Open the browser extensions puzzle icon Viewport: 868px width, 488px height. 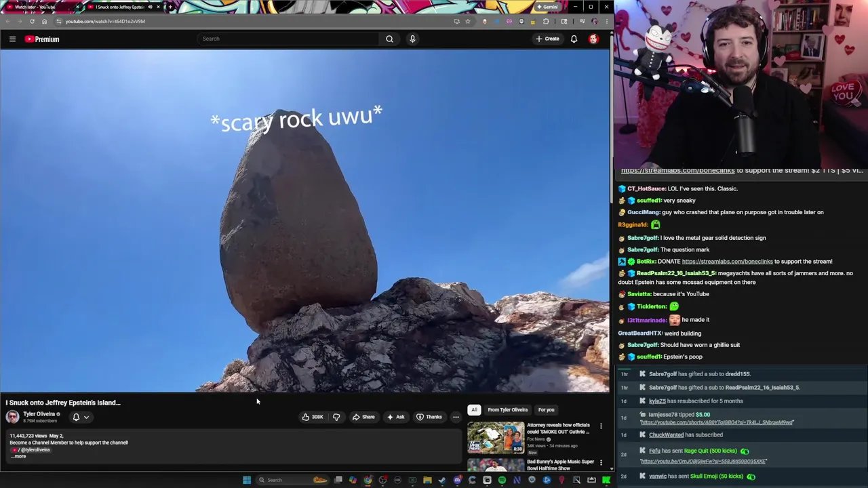coord(546,21)
